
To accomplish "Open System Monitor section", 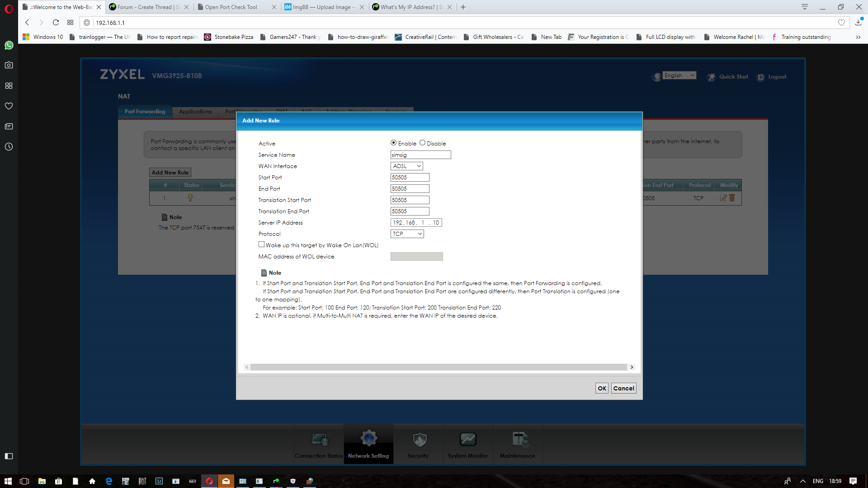I will (468, 445).
